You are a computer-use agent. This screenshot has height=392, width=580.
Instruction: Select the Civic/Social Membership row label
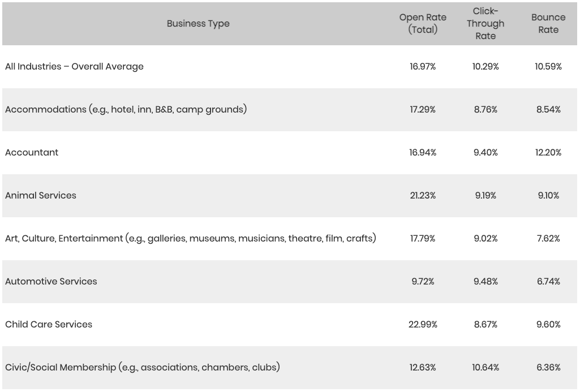tap(142, 368)
